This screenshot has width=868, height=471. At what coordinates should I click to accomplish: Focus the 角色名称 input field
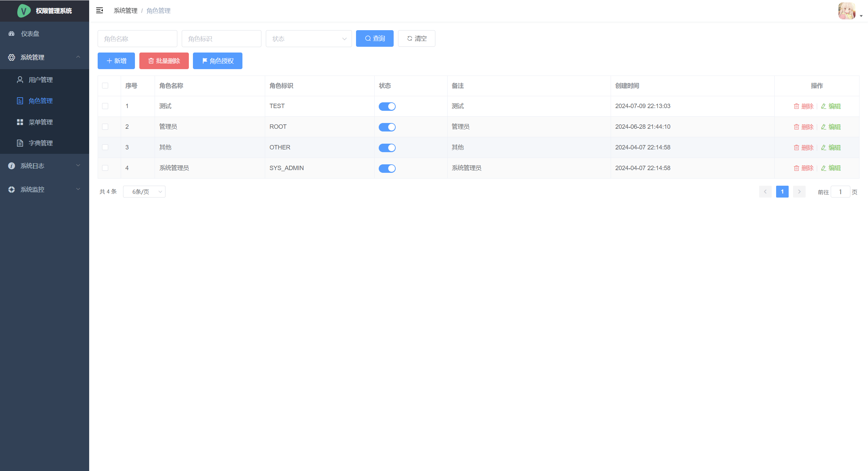(x=137, y=39)
